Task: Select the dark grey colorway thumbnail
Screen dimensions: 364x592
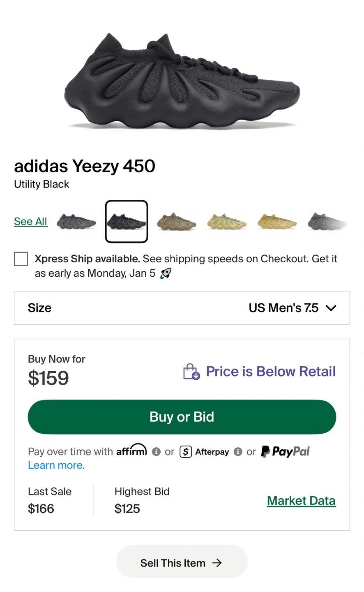Action: [x=76, y=221]
